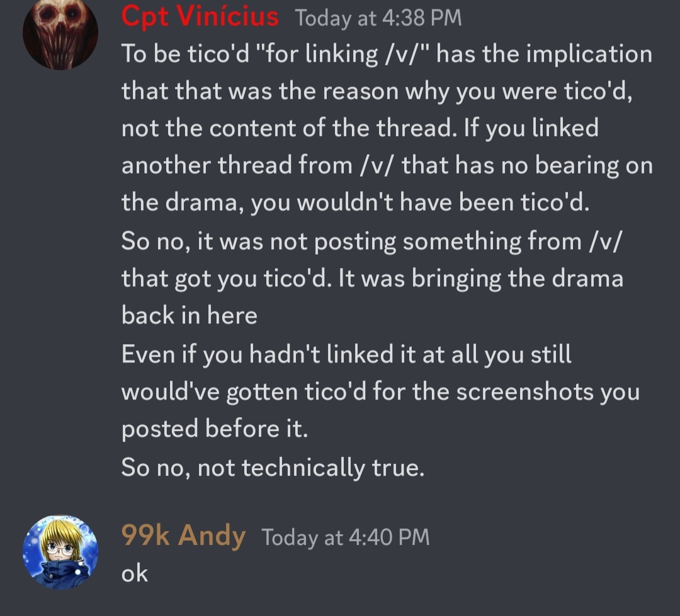Image resolution: width=680 pixels, height=616 pixels.
Task: Click the line 'would've gotten tico'd for the screenshots'
Action: 380,392
